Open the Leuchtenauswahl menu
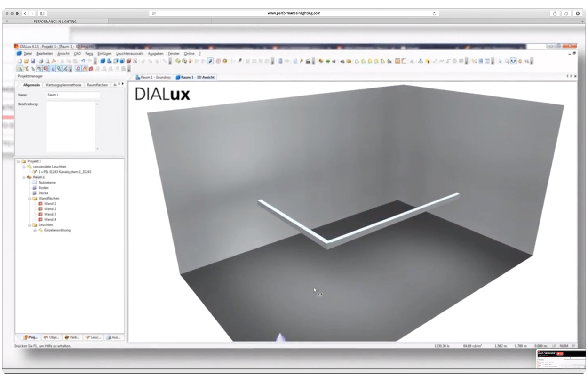 coord(130,54)
